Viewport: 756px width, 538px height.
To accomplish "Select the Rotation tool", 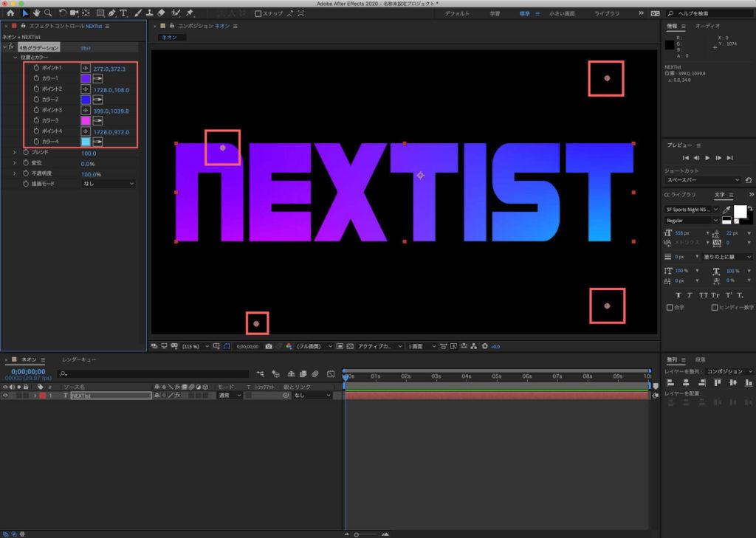I will click(x=63, y=13).
